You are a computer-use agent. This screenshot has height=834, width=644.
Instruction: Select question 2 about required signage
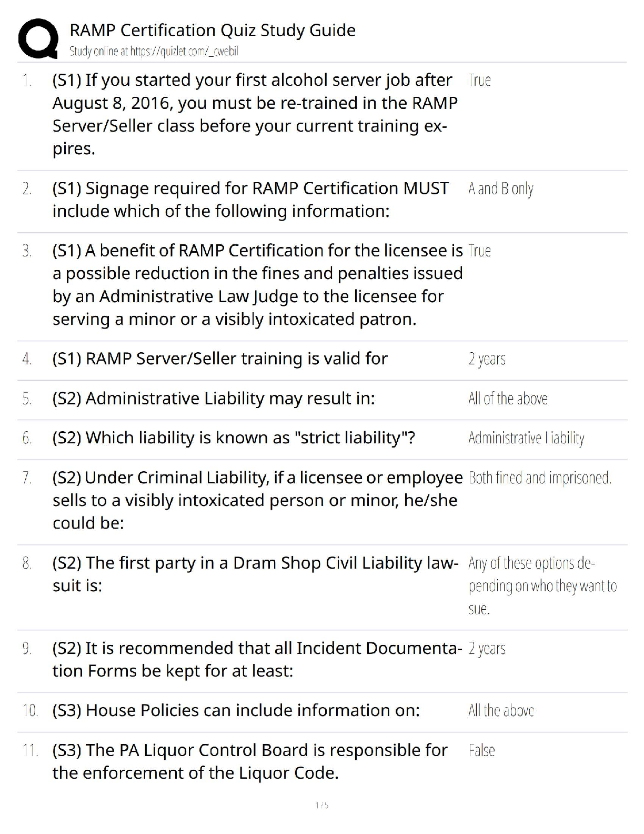(x=250, y=200)
